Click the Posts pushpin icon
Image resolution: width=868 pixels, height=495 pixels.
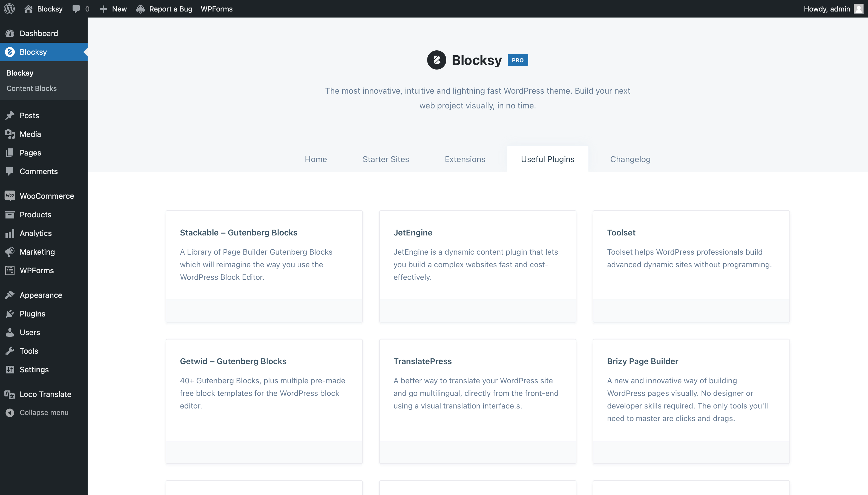coord(10,116)
